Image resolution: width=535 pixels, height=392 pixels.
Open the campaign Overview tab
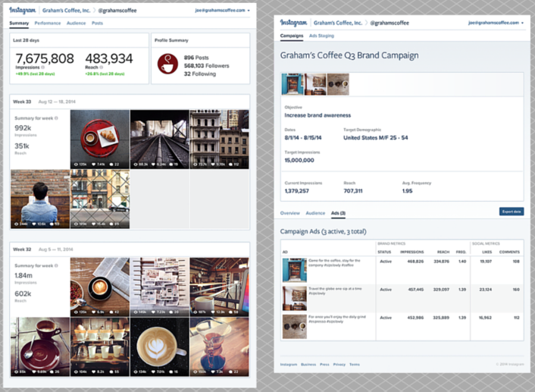coord(289,213)
